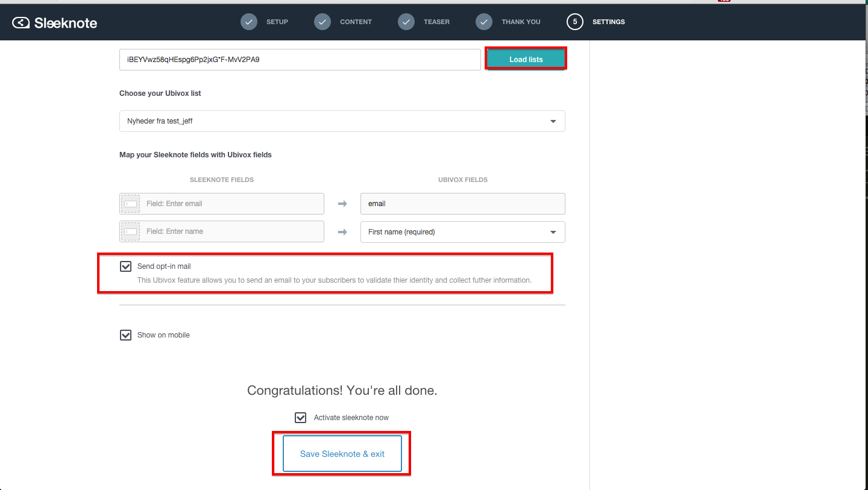Click the Field: Enter name box
Viewport: 868px width, 490px height.
coord(222,231)
